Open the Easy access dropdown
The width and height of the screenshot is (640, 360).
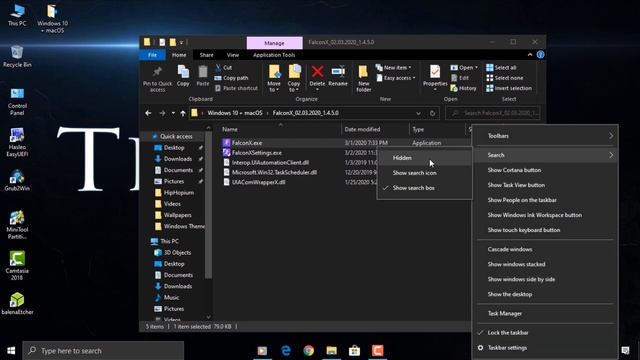396,78
